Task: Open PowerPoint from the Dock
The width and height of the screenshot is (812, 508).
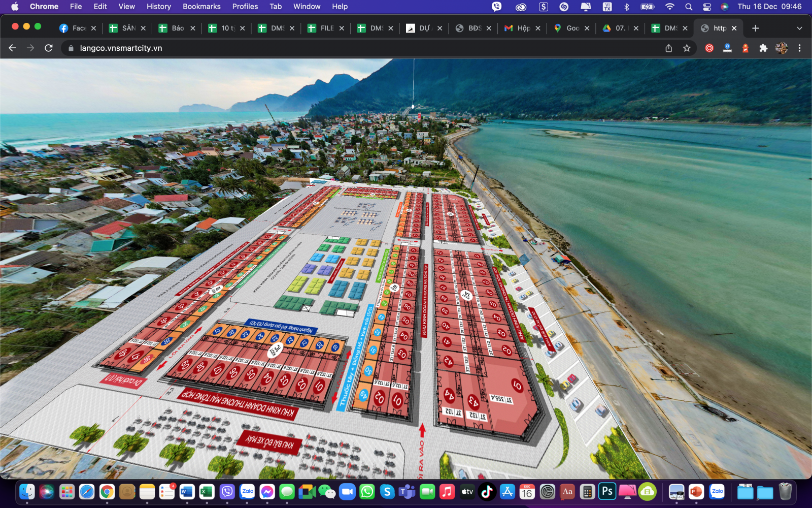Action: pyautogui.click(x=696, y=491)
